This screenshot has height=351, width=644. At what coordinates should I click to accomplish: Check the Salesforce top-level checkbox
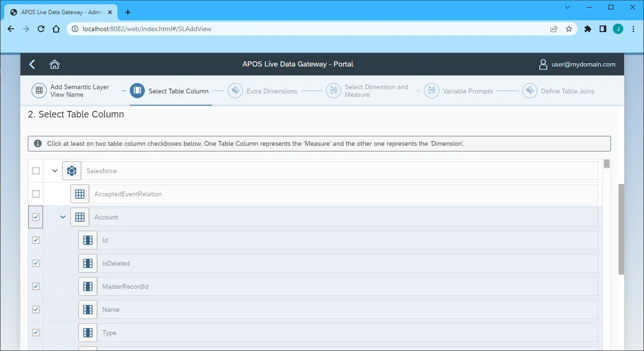coord(35,170)
